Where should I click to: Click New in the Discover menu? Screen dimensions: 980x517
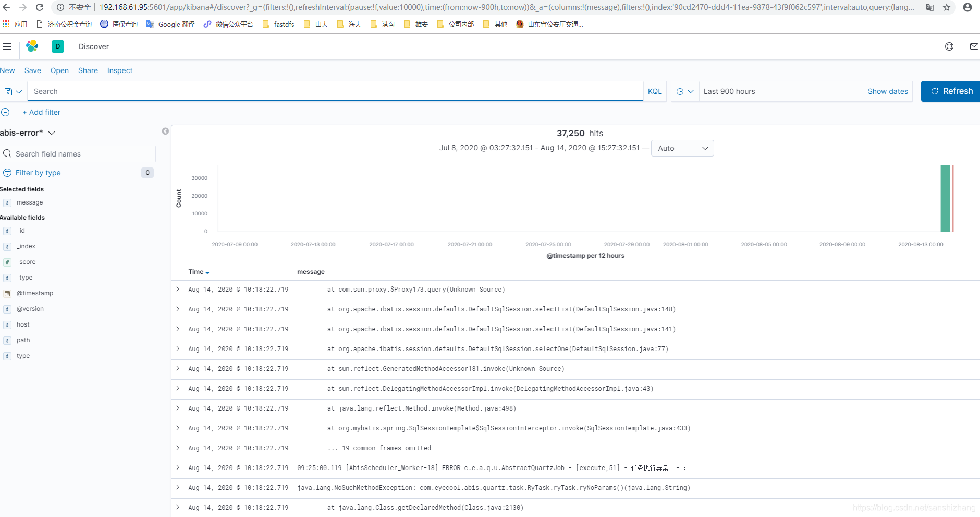tap(7, 70)
